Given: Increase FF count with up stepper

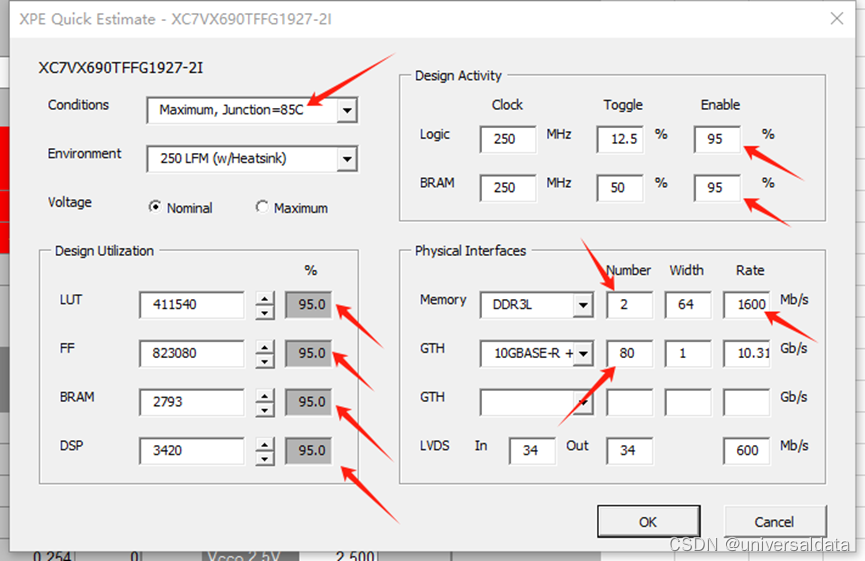Looking at the screenshot, I should (x=265, y=347).
